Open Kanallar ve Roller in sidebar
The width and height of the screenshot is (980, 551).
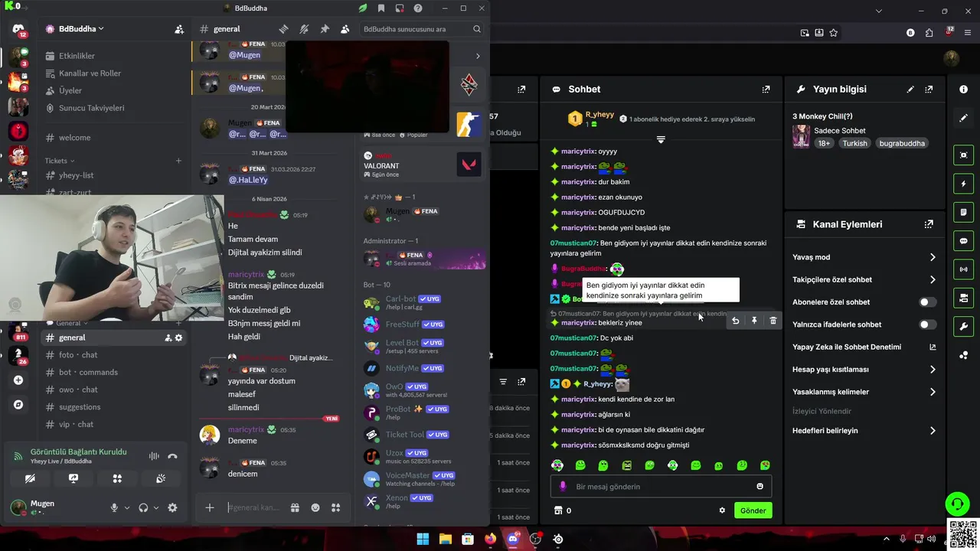[x=90, y=73]
